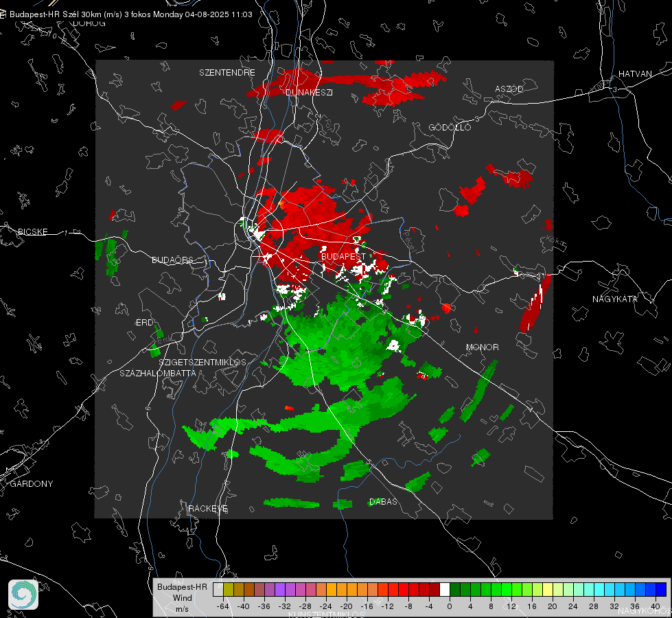Click the BUDAÖRS map label
This screenshot has height=618, width=672.
173,260
